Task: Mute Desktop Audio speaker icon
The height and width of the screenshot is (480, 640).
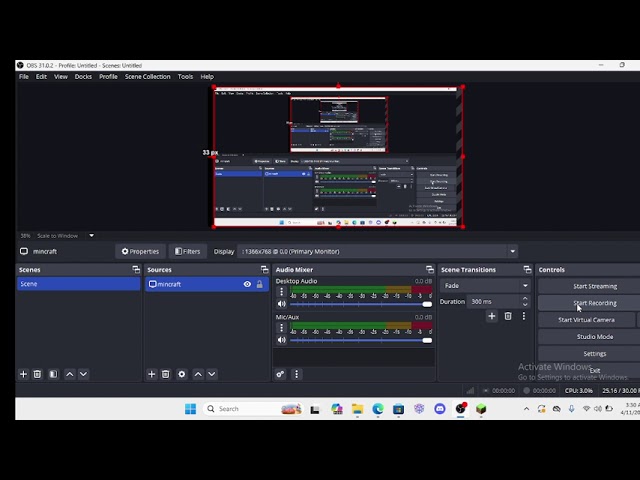Action: pyautogui.click(x=282, y=304)
